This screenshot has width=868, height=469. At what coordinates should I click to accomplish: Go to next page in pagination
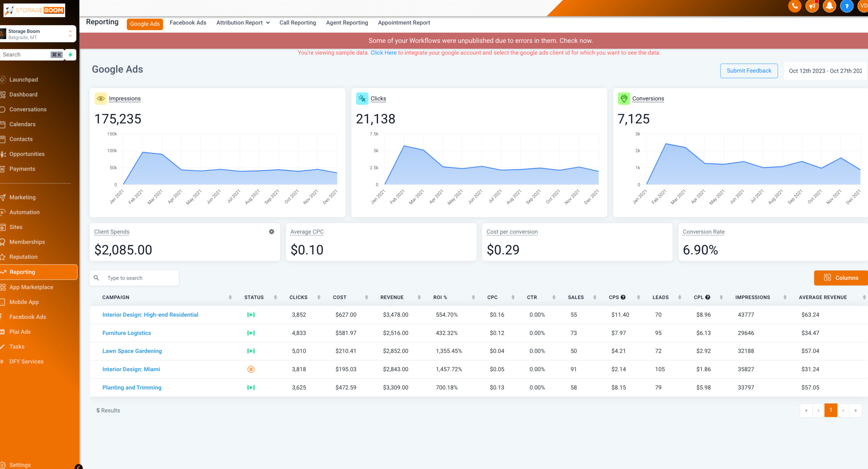pos(843,410)
